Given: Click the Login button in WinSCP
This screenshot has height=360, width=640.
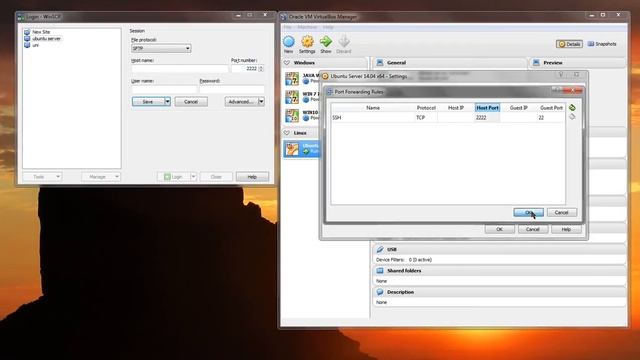Looking at the screenshot, I should (173, 177).
